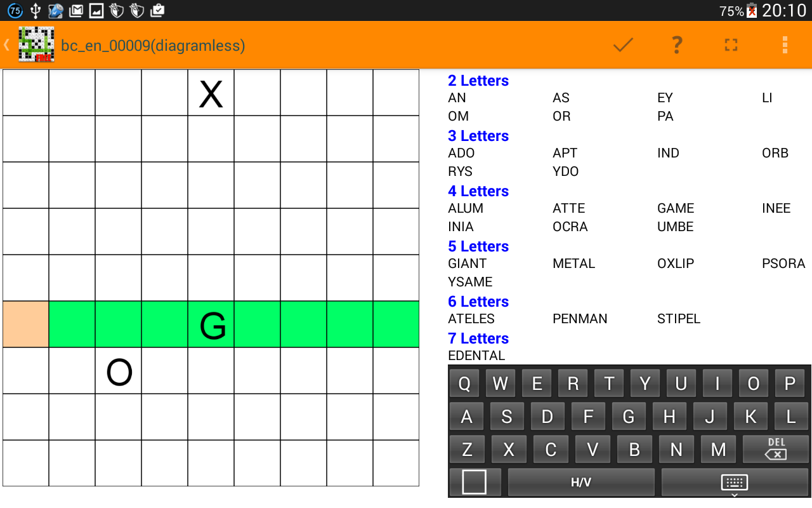The width and height of the screenshot is (812, 508).
Task: Select the grid cell containing X
Action: point(211,93)
